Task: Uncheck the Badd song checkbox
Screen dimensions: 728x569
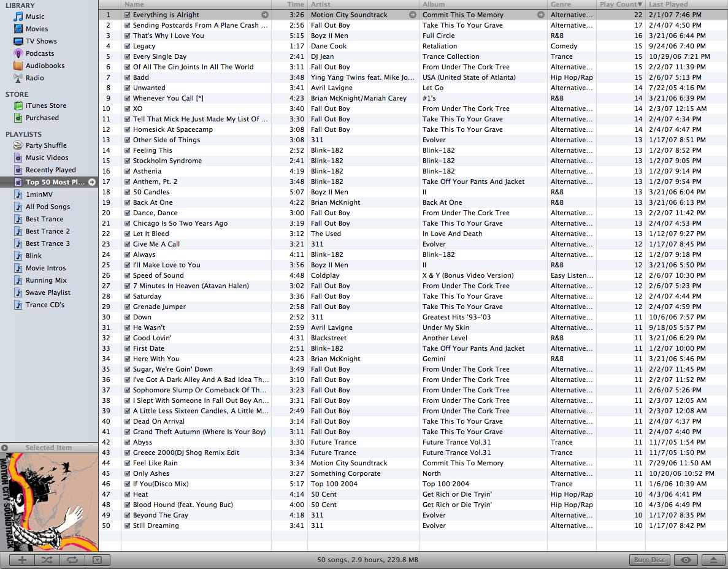Action: coord(127,77)
